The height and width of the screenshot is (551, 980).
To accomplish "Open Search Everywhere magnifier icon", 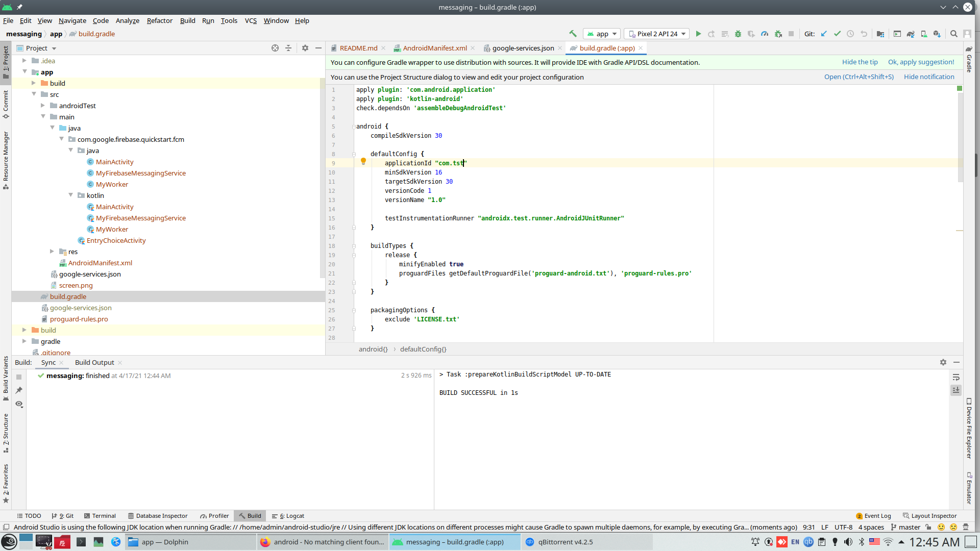I will tap(953, 34).
